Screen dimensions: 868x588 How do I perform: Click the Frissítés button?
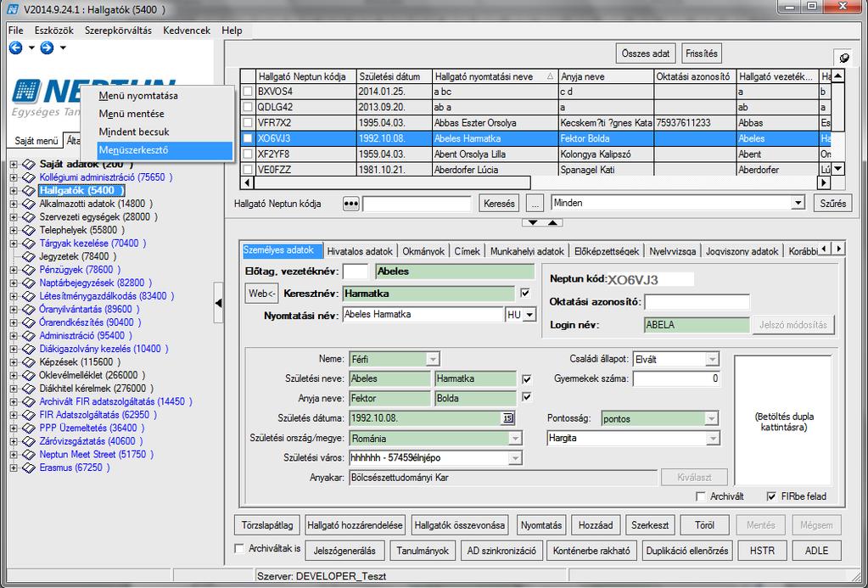click(x=702, y=53)
